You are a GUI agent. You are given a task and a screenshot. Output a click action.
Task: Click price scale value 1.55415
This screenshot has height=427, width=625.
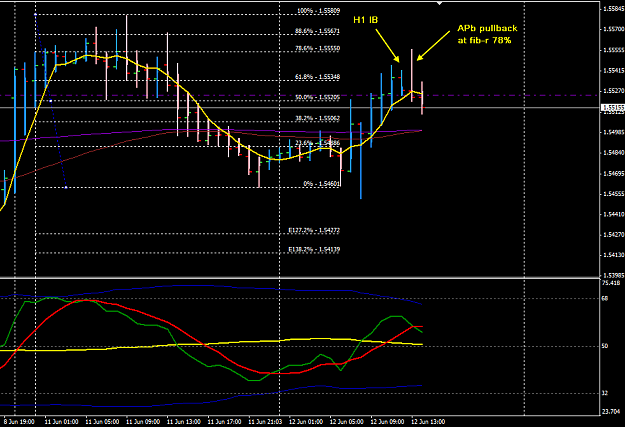613,71
